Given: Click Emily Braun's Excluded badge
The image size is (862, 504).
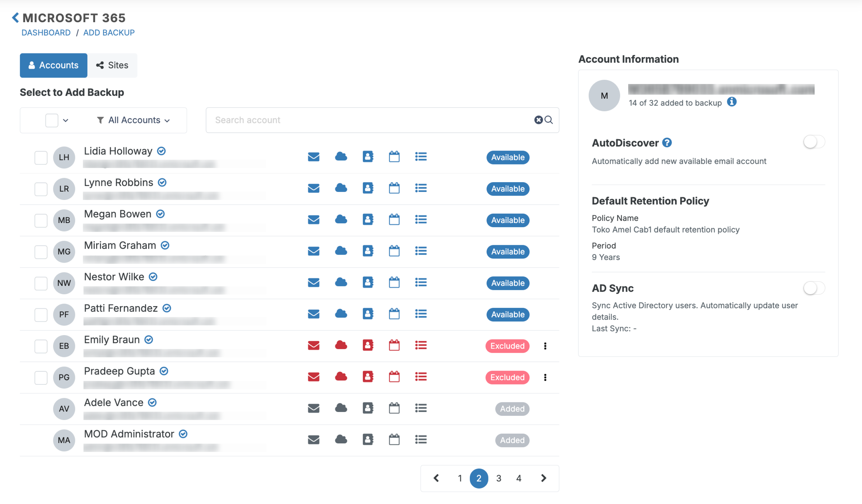Looking at the screenshot, I should (507, 346).
